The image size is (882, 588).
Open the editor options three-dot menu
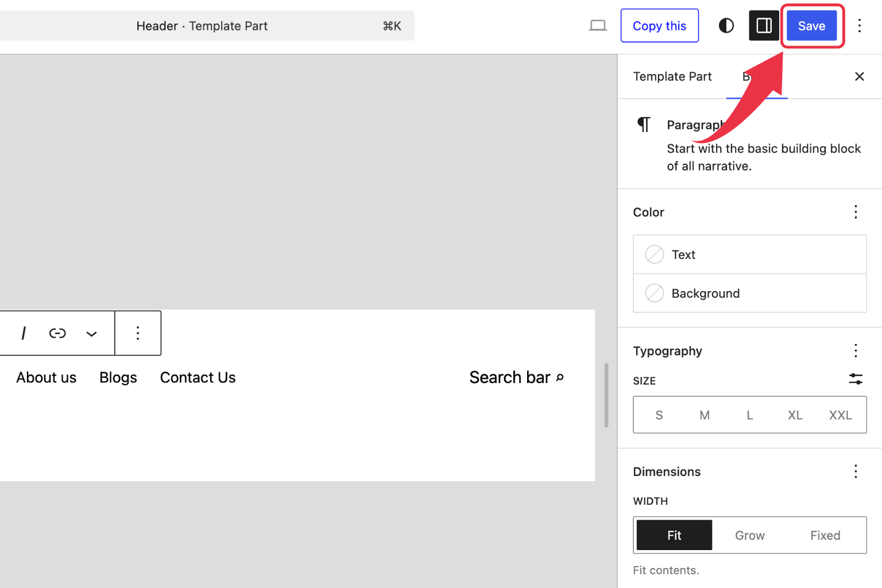(x=860, y=25)
